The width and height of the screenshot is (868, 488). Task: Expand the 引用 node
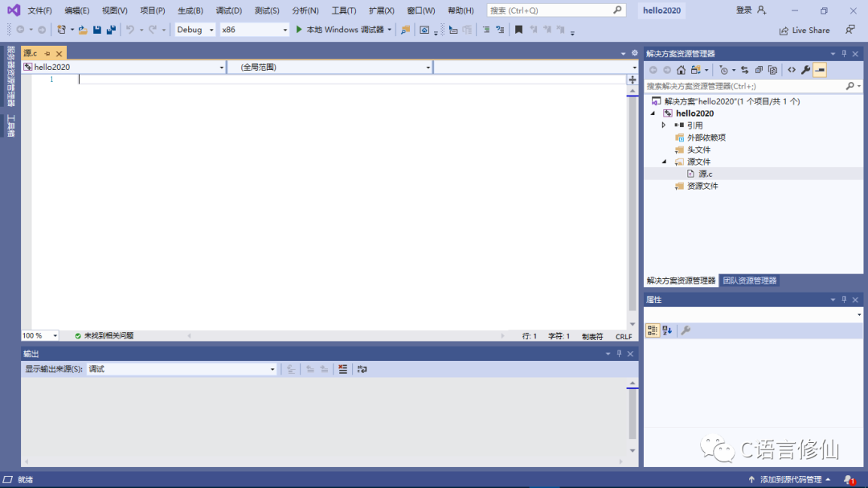(664, 125)
